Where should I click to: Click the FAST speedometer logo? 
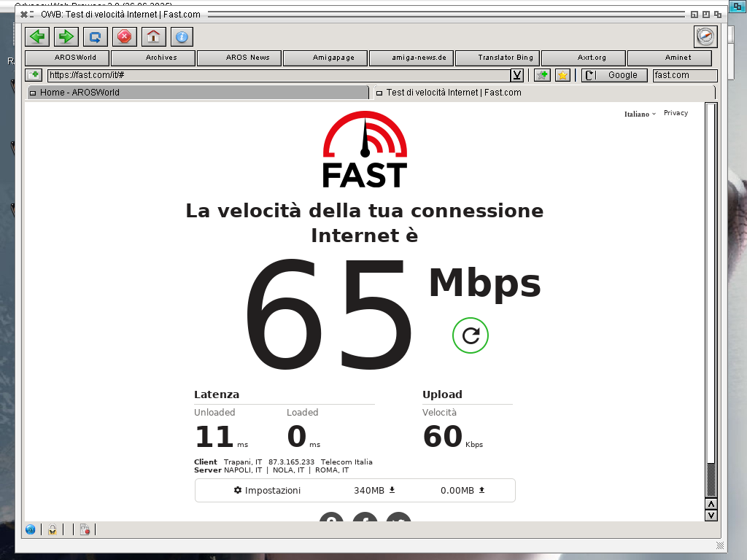(365, 149)
